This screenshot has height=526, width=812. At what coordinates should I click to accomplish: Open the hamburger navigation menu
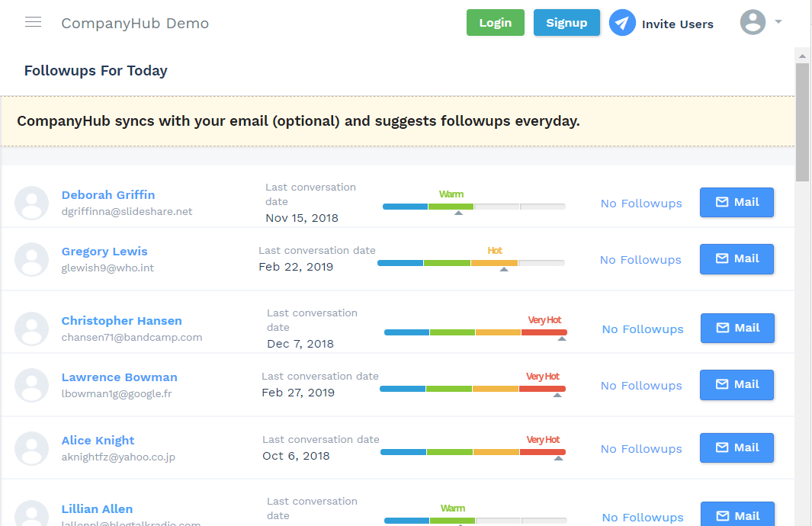click(x=33, y=22)
